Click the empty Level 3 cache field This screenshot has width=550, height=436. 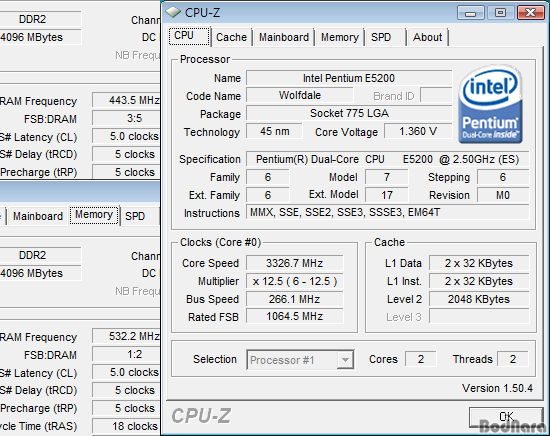(x=479, y=316)
